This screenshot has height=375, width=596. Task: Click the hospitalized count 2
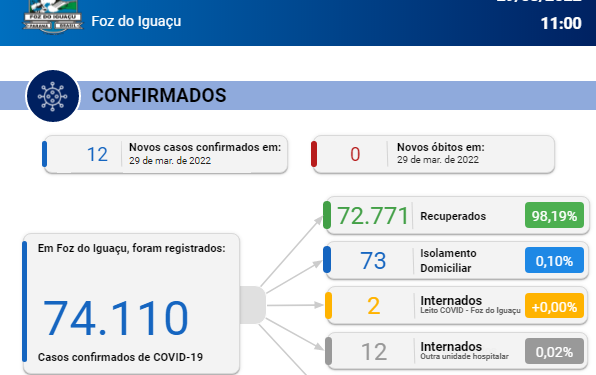pyautogui.click(x=374, y=306)
